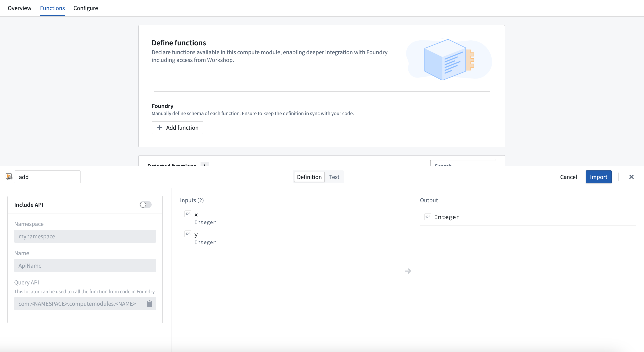Click the integer type icon for input y
Screen dimensions: 644x352
188,234
